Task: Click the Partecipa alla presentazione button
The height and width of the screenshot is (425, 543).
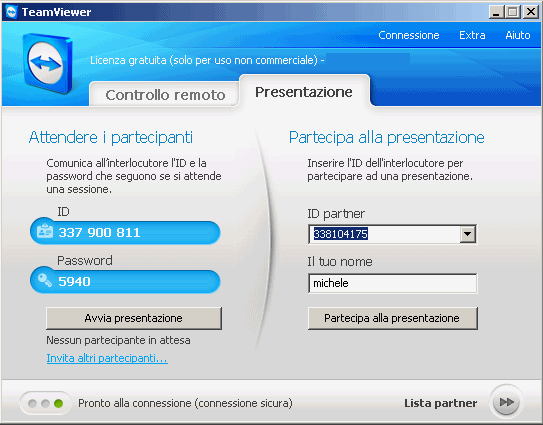Action: (x=392, y=318)
